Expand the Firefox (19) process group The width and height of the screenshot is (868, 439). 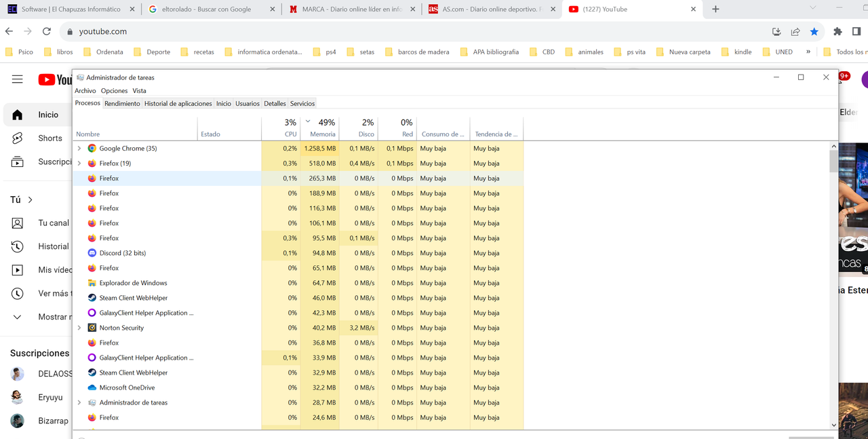click(x=79, y=164)
